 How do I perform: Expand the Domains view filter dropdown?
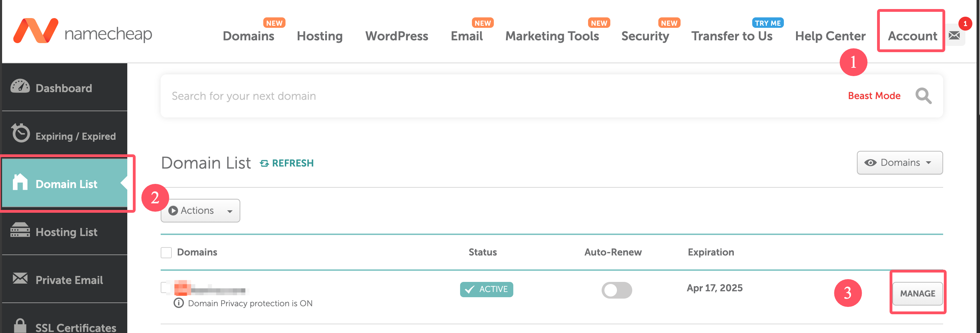tap(899, 163)
